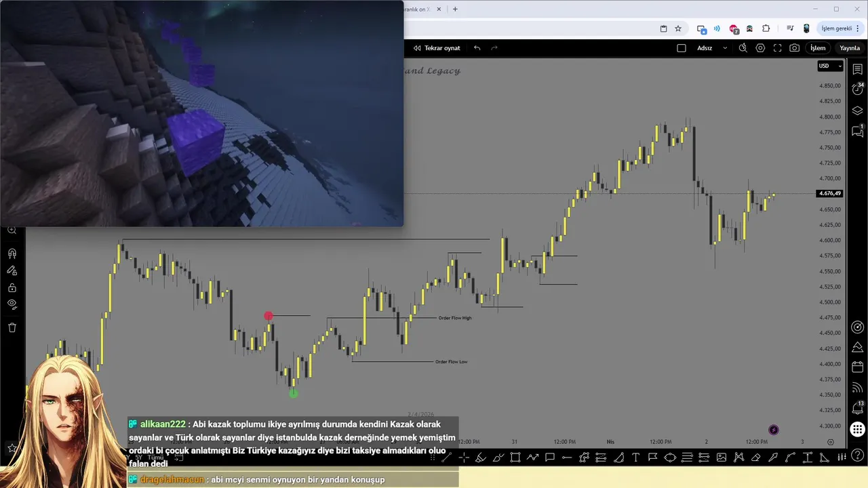868x488 pixels.
Task: Open the Adsız layout name dropdown
Action: pyautogui.click(x=712, y=48)
